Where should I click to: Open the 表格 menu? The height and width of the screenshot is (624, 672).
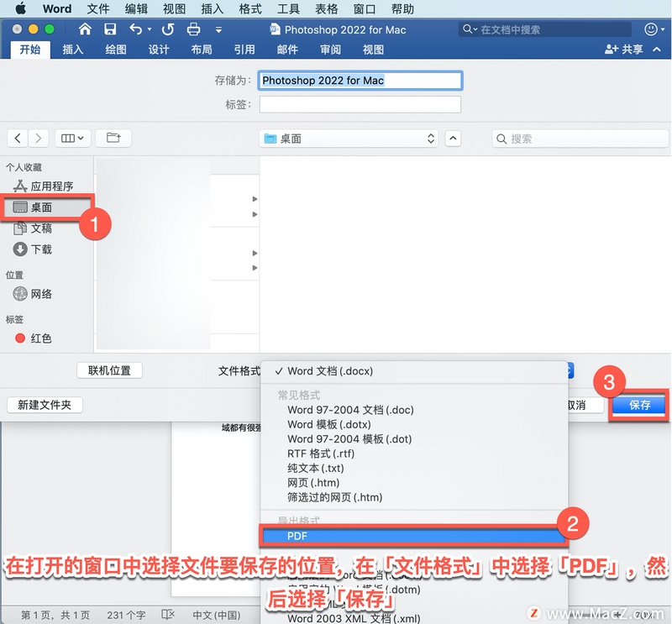pyautogui.click(x=327, y=8)
